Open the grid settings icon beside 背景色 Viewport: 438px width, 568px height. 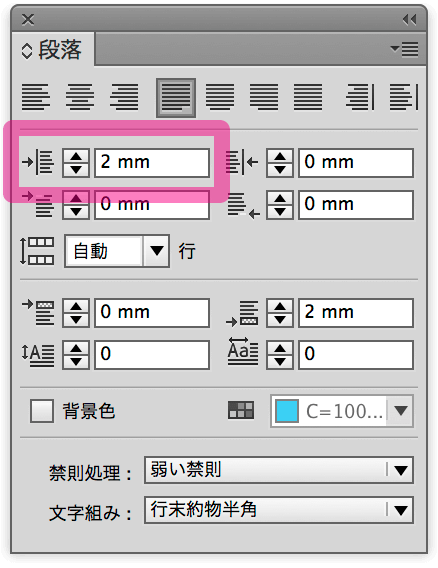[x=241, y=410]
